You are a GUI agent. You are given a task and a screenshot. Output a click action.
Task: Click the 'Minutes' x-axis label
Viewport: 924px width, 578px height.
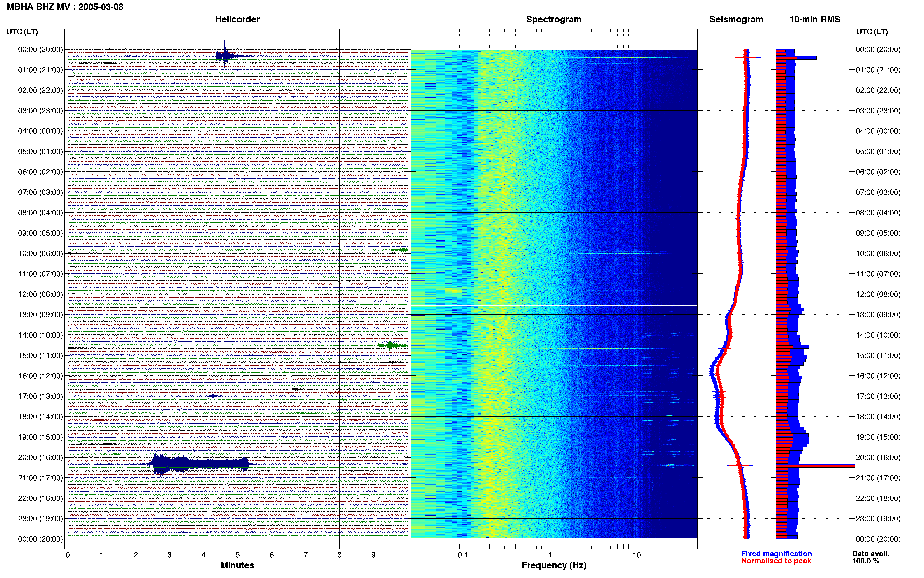point(237,565)
